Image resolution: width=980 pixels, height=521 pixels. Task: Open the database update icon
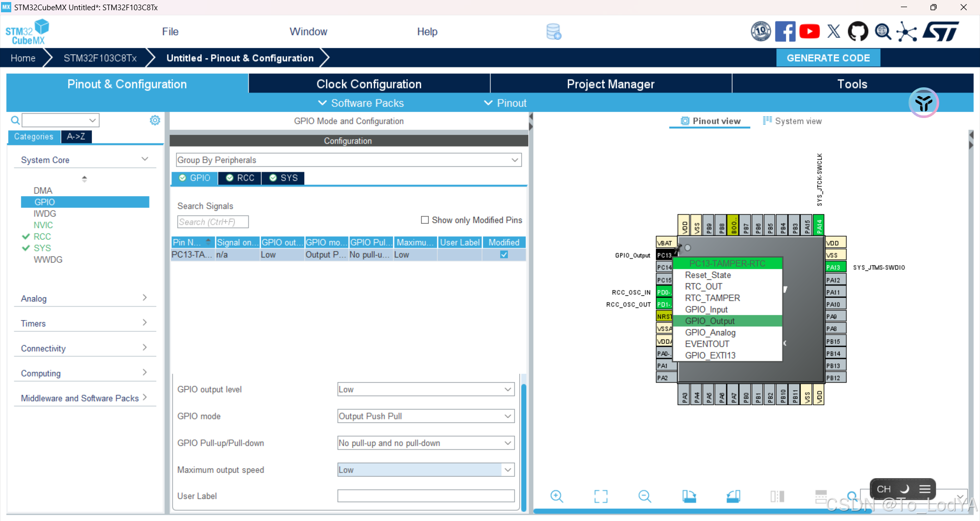point(553,32)
